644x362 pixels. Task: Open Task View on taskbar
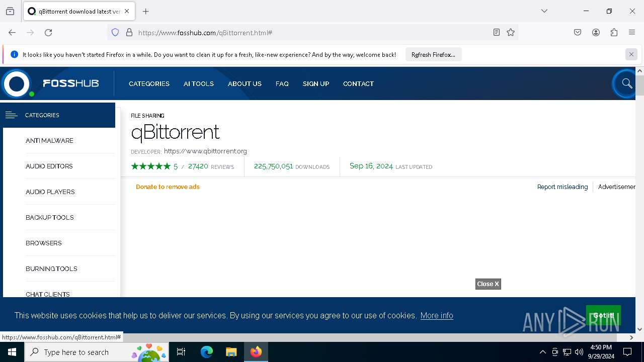[x=181, y=352]
